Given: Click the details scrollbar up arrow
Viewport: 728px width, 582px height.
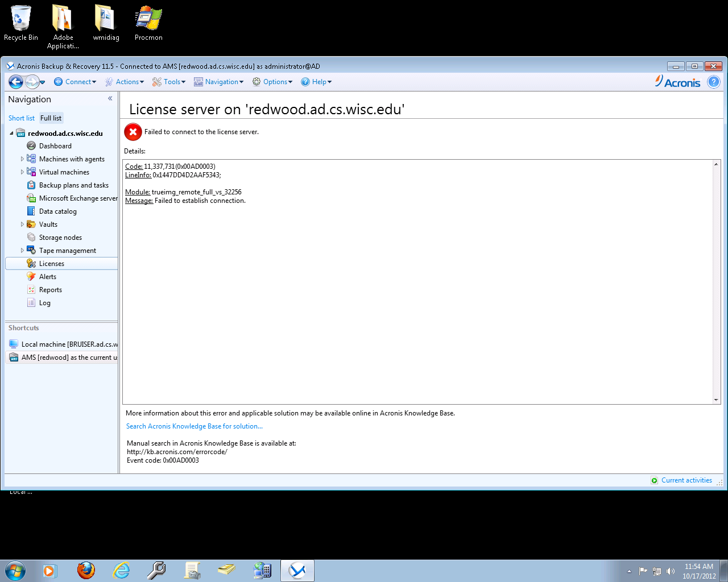Looking at the screenshot, I should pos(716,164).
